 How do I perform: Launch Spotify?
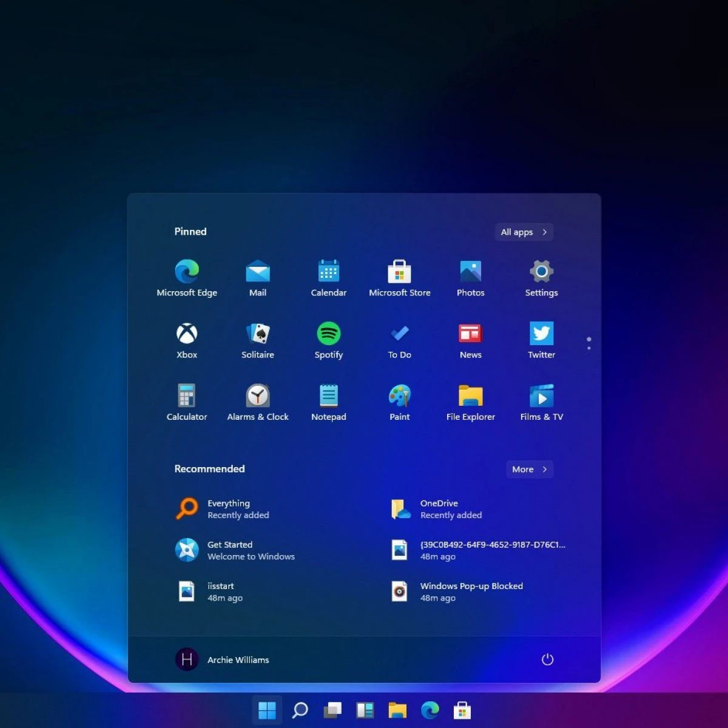click(329, 340)
